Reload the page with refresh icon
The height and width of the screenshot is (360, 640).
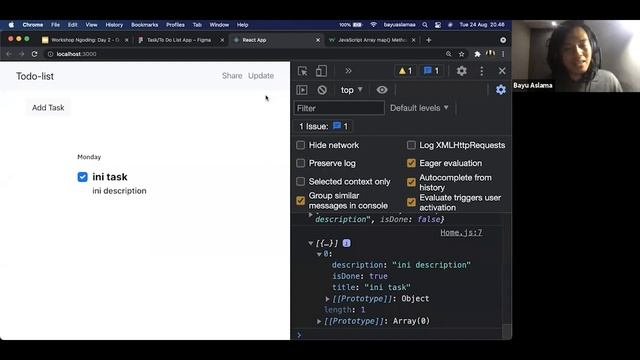tap(34, 54)
